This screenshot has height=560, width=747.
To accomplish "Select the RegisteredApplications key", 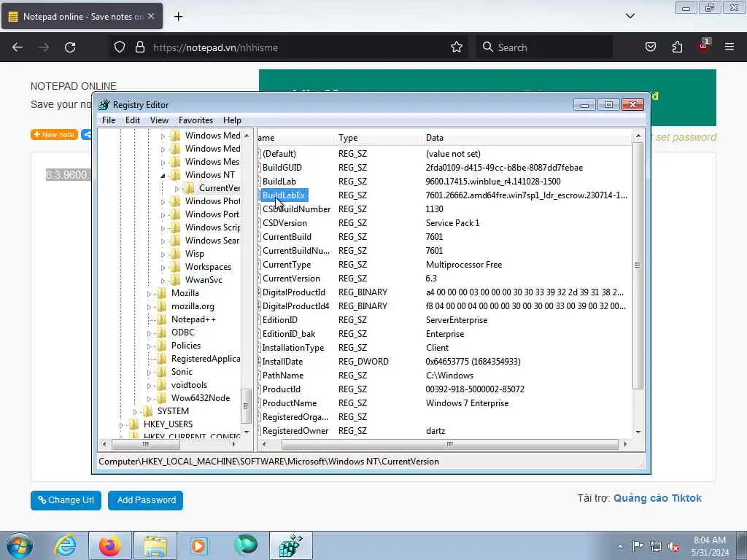I will pyautogui.click(x=205, y=359).
